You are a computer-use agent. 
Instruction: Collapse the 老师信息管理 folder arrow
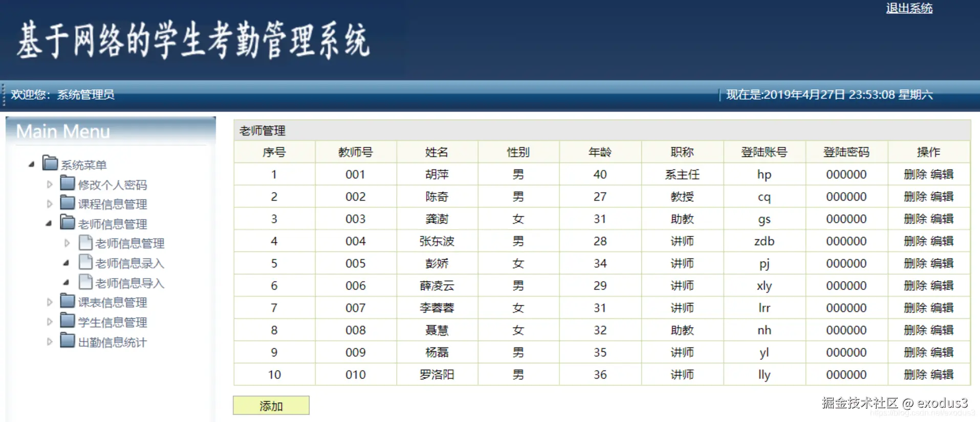(49, 224)
